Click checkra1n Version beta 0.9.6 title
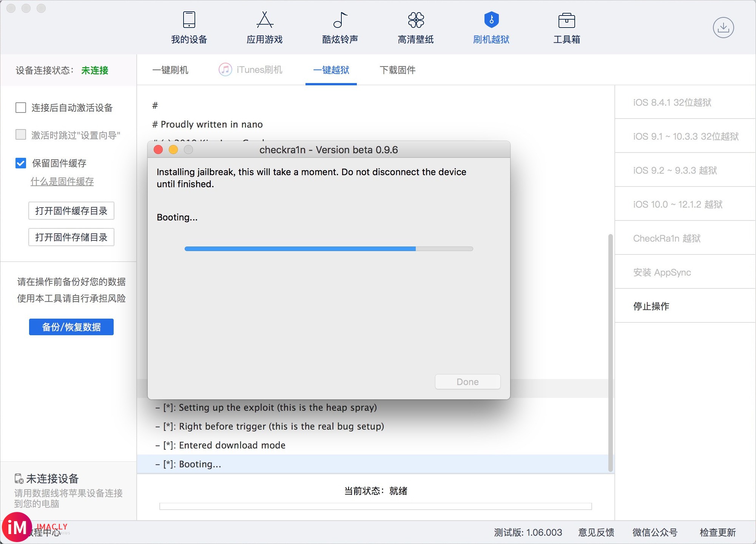 [x=329, y=150]
